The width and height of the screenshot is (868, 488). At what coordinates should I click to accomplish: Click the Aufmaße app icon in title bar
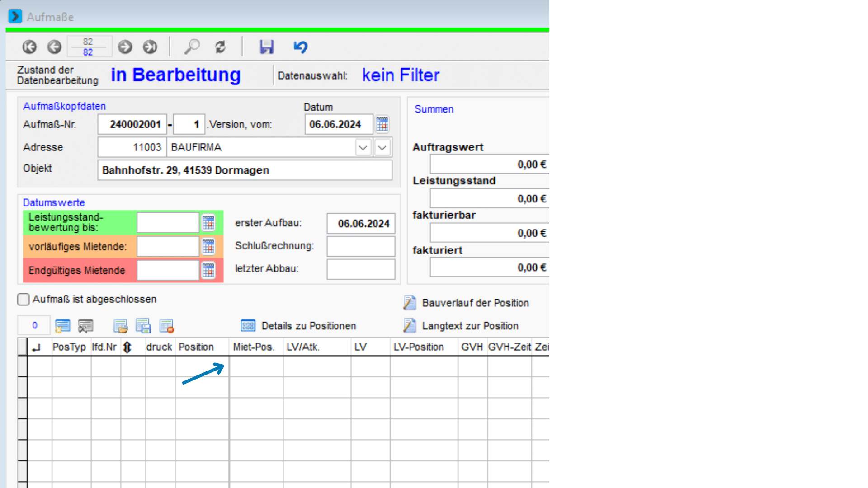coord(15,16)
